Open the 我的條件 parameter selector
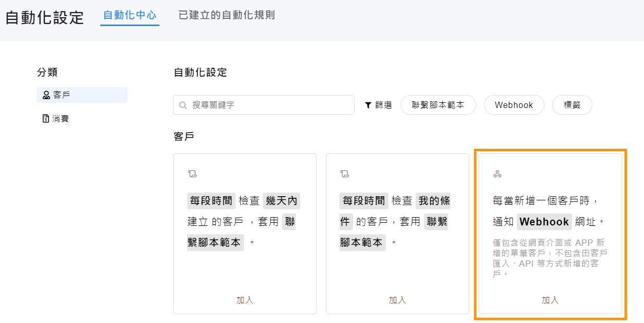Image resolution: width=644 pixels, height=323 pixels. [395, 211]
